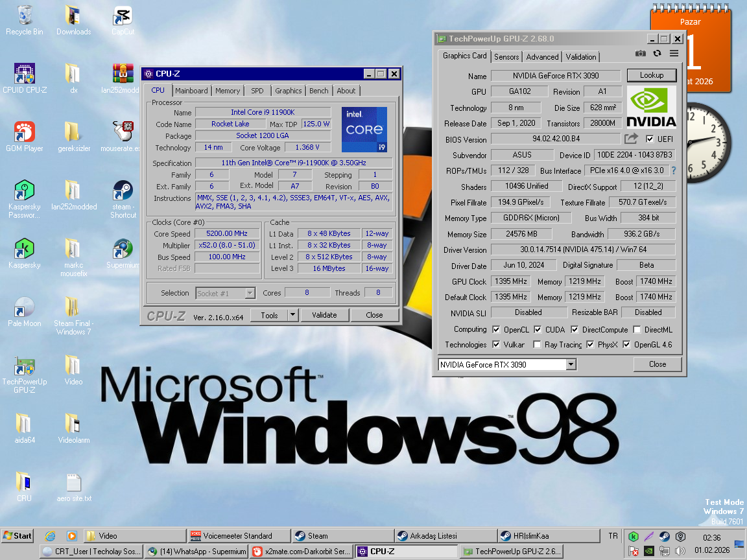The width and height of the screenshot is (747, 560).
Task: Switch to the Advanced tab in GPU-Z
Action: (x=542, y=56)
